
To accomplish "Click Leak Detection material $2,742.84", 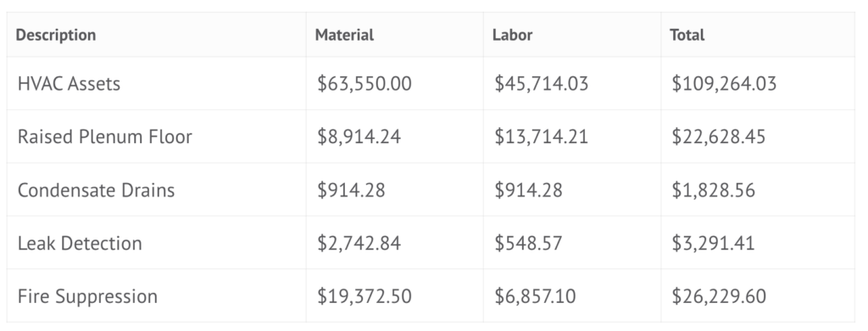I will 359,243.
